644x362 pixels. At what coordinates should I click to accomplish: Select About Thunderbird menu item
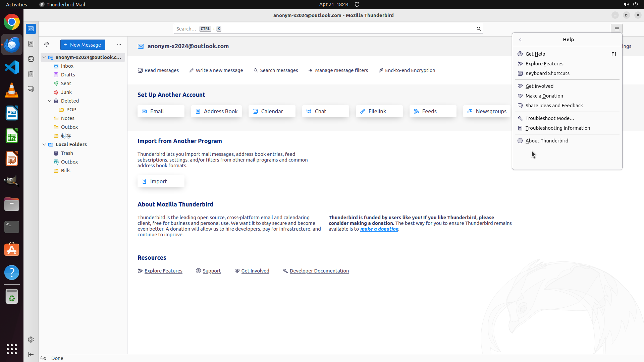(546, 141)
